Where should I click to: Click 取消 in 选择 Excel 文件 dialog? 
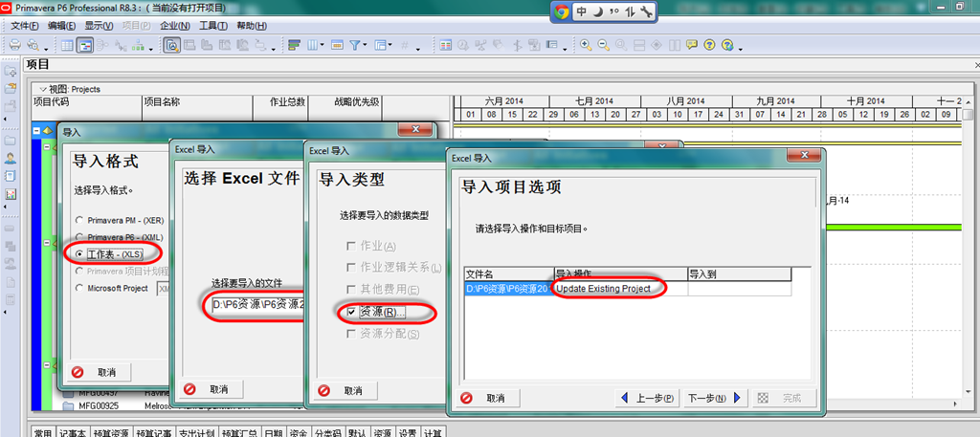pos(211,389)
